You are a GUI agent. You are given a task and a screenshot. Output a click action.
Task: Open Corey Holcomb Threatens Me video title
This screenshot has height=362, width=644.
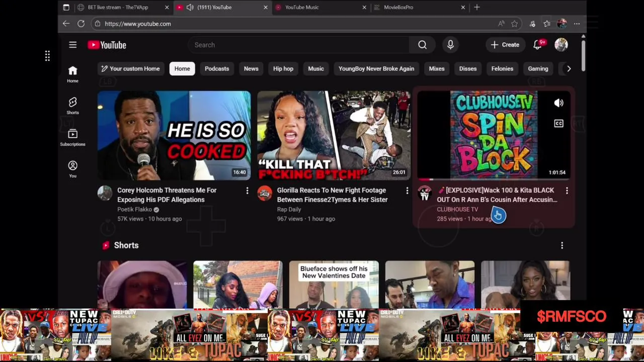pyautogui.click(x=167, y=195)
